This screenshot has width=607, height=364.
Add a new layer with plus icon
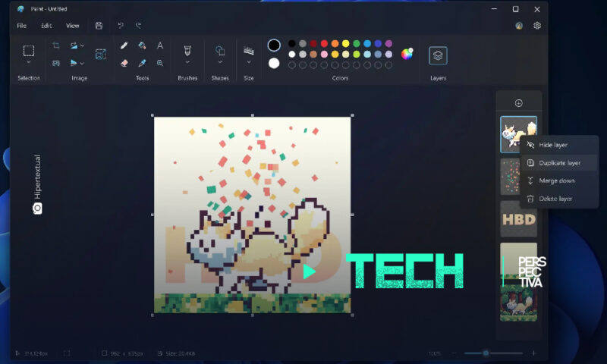519,103
